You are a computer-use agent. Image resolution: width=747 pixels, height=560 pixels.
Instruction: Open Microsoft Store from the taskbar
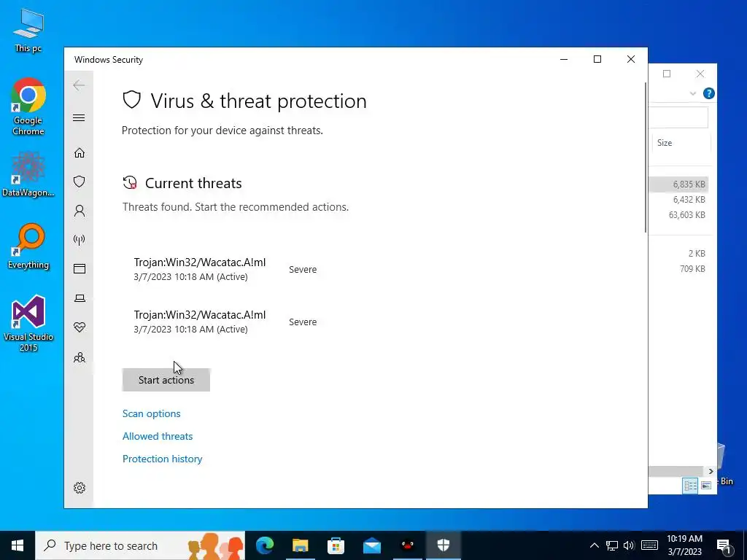pyautogui.click(x=336, y=545)
